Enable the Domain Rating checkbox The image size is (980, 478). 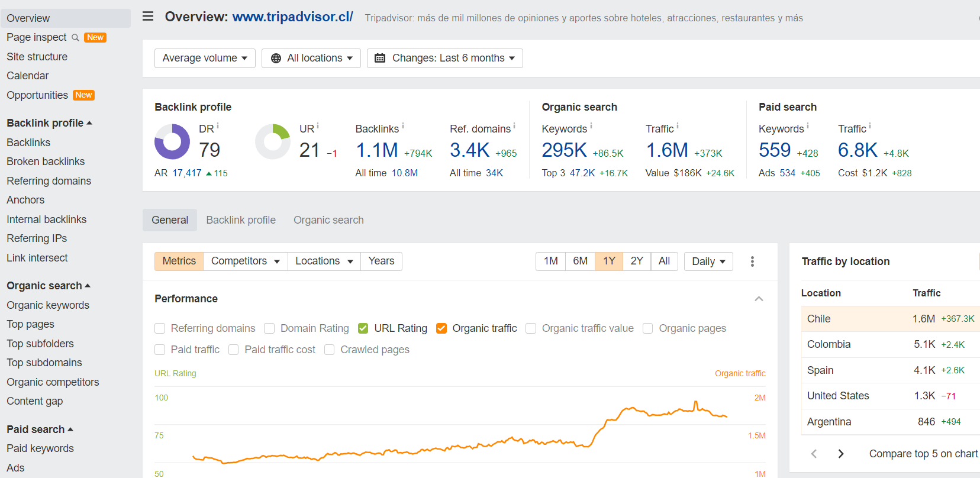(269, 328)
